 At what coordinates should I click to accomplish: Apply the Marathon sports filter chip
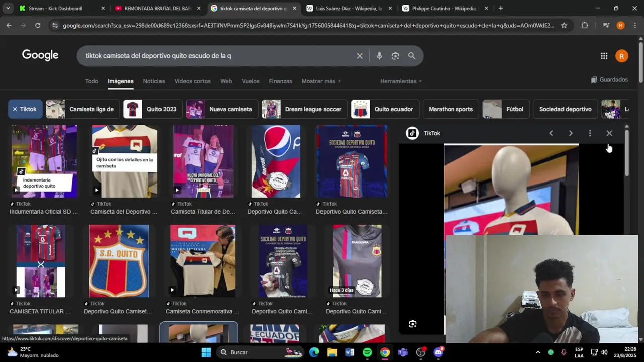pyautogui.click(x=450, y=109)
